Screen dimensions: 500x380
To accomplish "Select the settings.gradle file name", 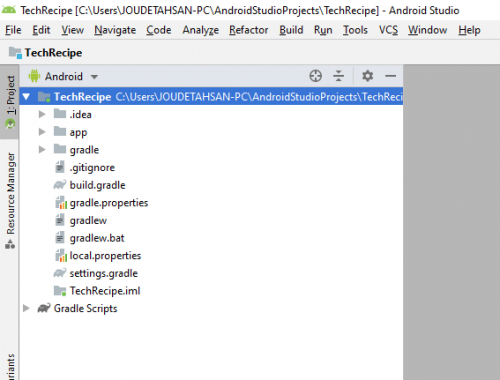I will 104,274.
